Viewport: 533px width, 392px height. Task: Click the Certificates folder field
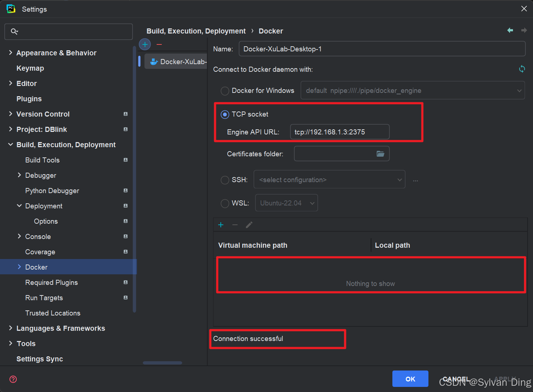tap(342, 154)
